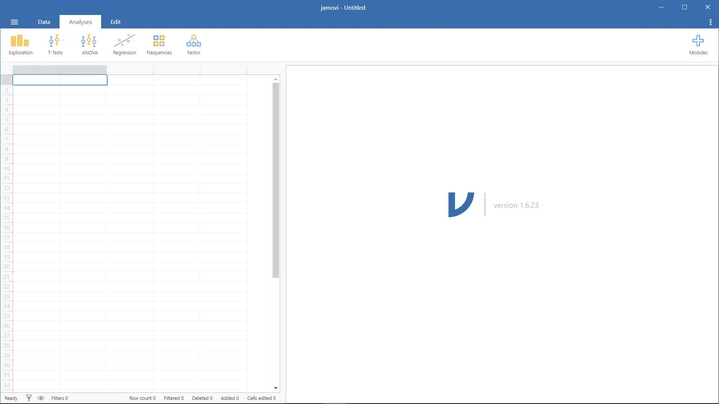
Task: Open the Exploration analyses menu
Action: click(21, 44)
